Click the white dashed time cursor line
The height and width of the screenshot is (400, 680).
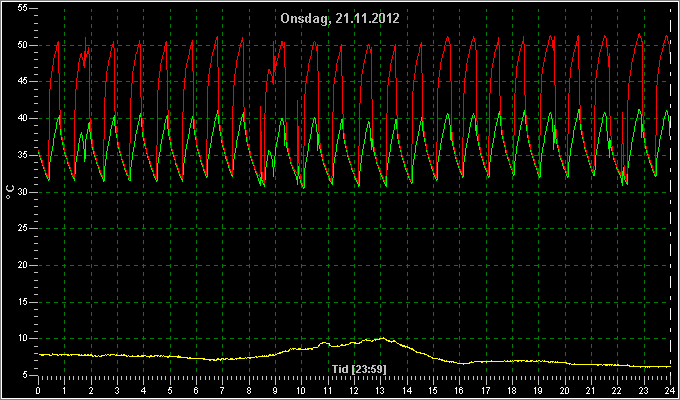click(x=670, y=191)
